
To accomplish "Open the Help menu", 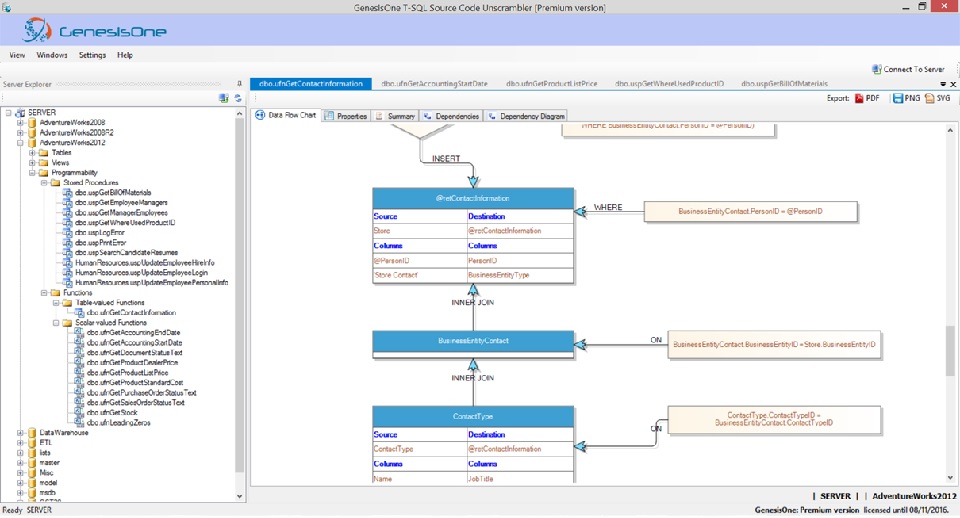I will [125, 55].
